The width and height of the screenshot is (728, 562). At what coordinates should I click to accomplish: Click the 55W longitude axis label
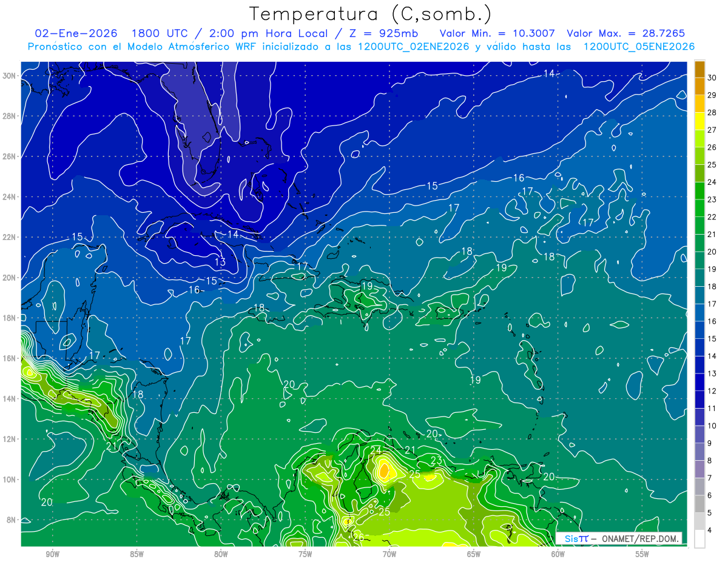642,554
